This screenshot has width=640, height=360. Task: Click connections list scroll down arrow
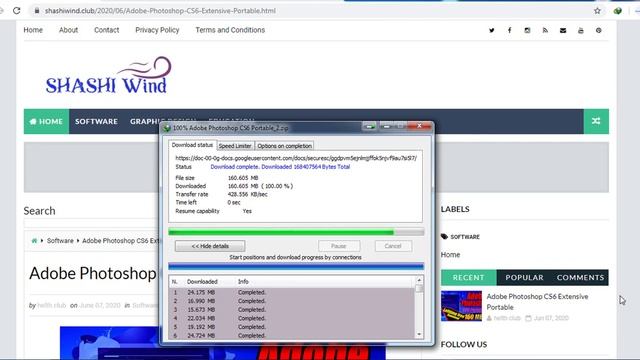419,335
